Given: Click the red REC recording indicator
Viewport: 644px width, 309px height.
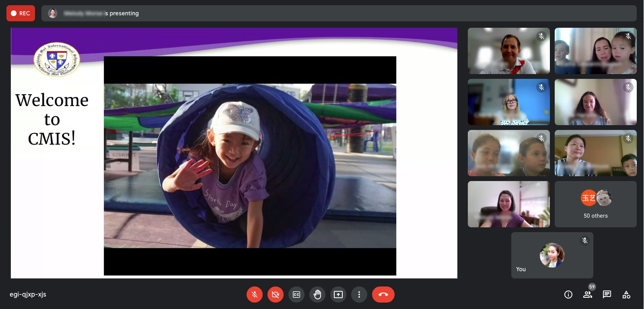Looking at the screenshot, I should 21,13.
